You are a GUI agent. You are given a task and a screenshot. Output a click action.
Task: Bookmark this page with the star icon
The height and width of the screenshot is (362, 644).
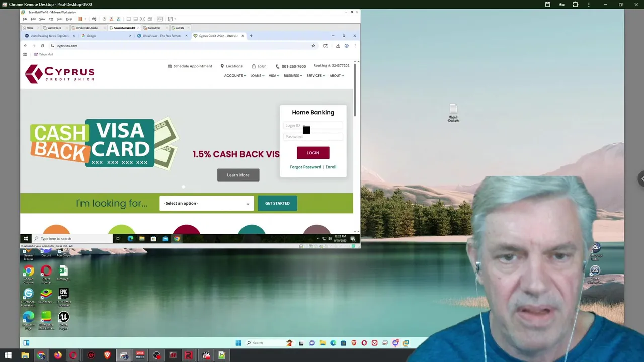(x=313, y=46)
